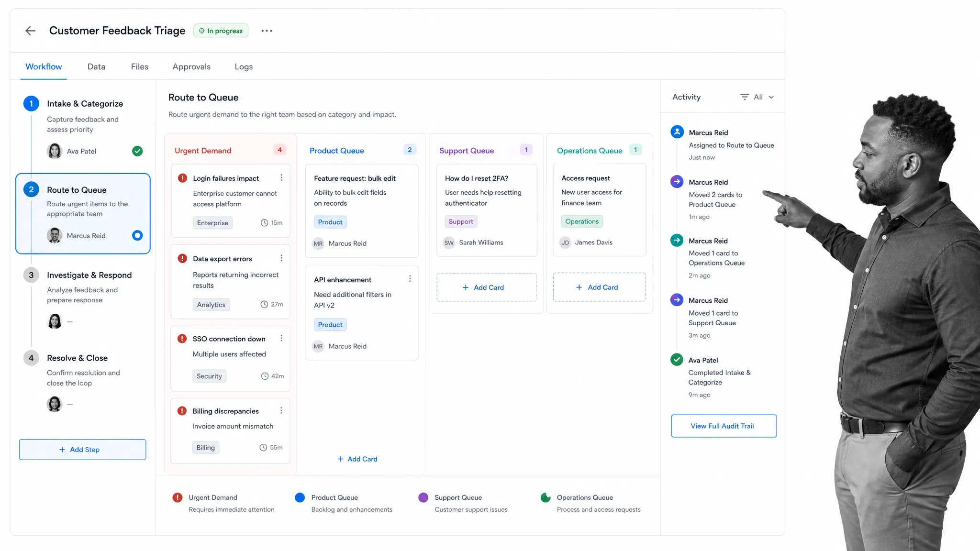Click arrow icon on Operations Queue move activity
This screenshot has height=551, width=980.
click(x=677, y=240)
